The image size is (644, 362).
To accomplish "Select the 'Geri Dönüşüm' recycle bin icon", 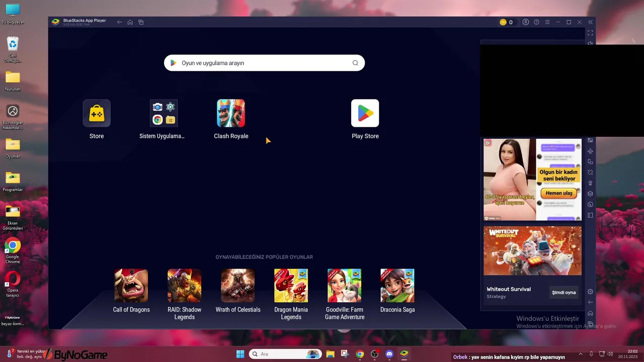I will pyautogui.click(x=13, y=50).
